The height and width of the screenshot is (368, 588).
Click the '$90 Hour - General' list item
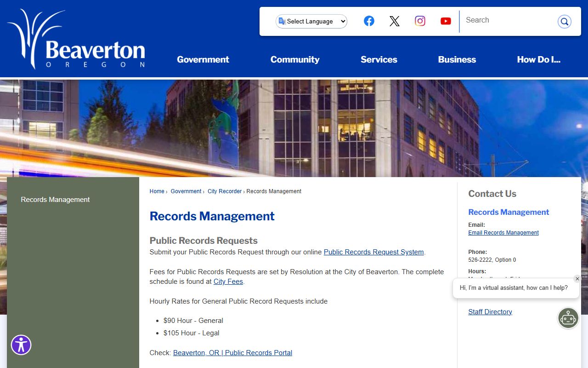tap(193, 321)
